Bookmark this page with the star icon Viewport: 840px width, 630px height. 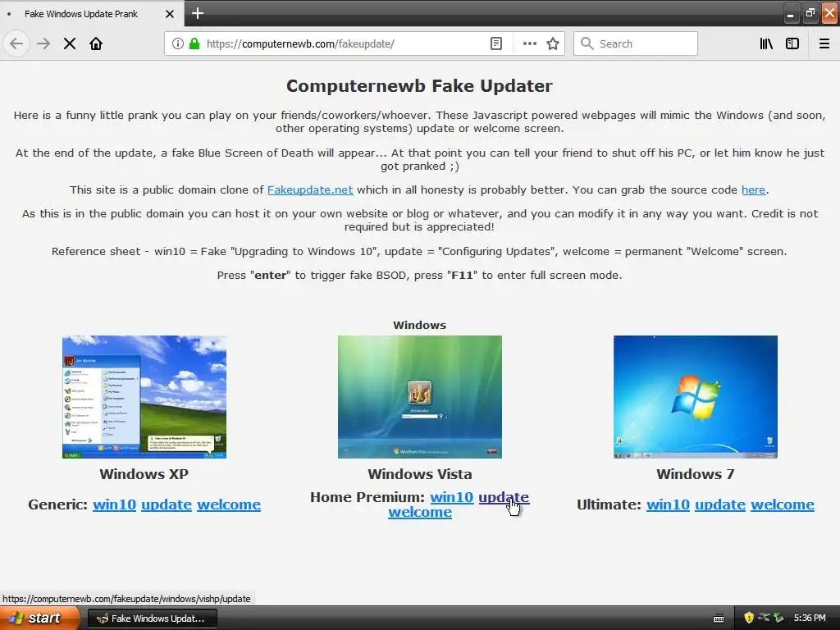(553, 43)
